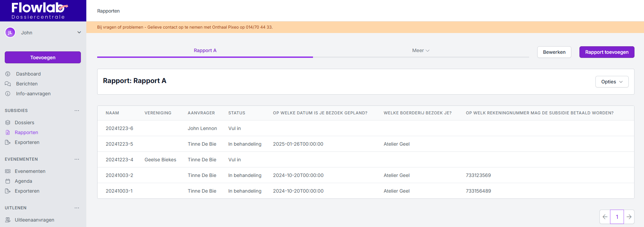644x227 pixels.
Task: Click the Berichten chat bubbles icon
Action: tap(8, 84)
